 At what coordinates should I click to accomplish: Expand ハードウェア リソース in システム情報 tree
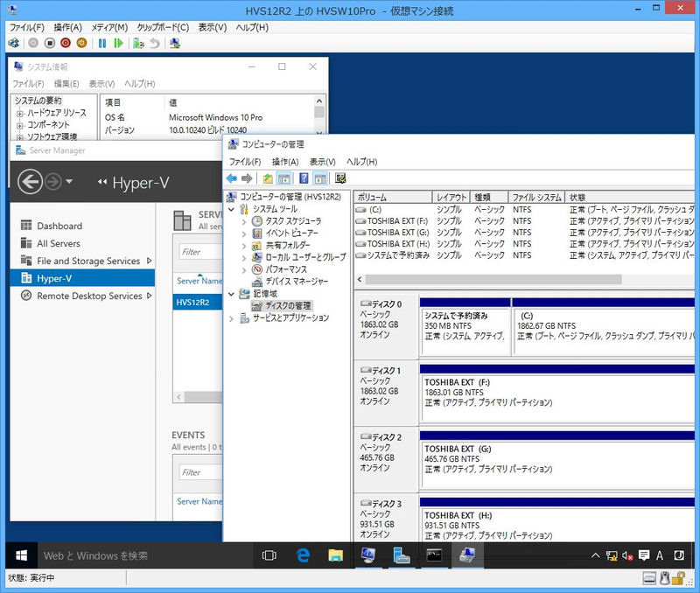coord(19,114)
